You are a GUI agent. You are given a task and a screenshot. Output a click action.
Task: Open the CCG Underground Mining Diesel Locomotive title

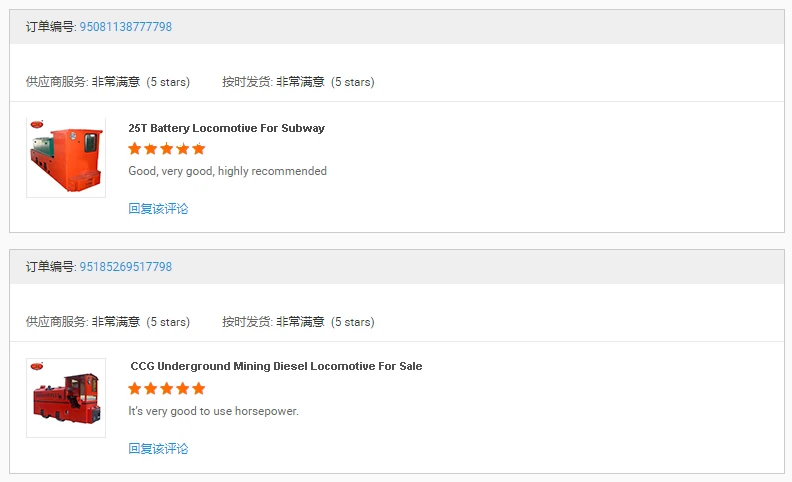pos(276,366)
